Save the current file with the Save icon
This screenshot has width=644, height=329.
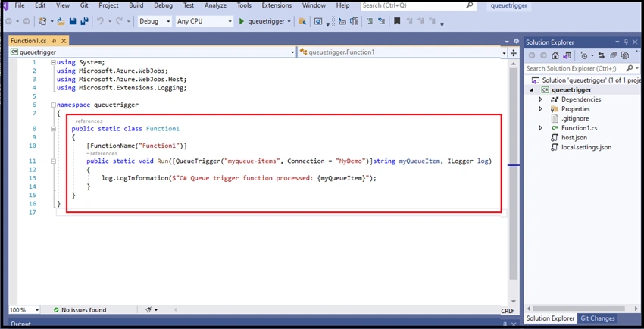73,21
